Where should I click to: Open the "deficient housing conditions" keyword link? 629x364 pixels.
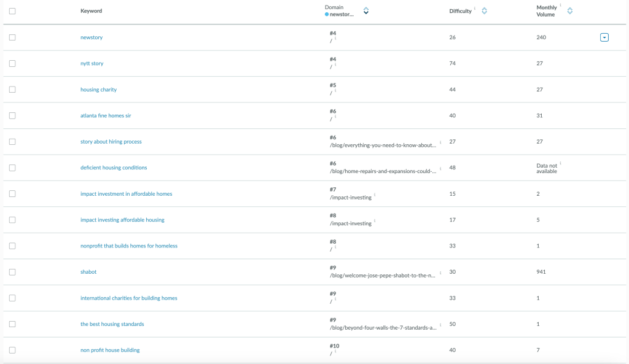click(x=114, y=168)
